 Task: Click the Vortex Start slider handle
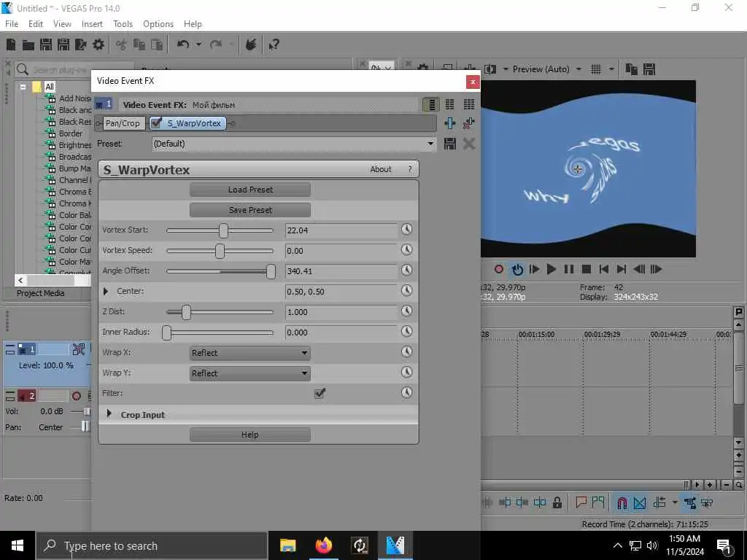coord(223,230)
